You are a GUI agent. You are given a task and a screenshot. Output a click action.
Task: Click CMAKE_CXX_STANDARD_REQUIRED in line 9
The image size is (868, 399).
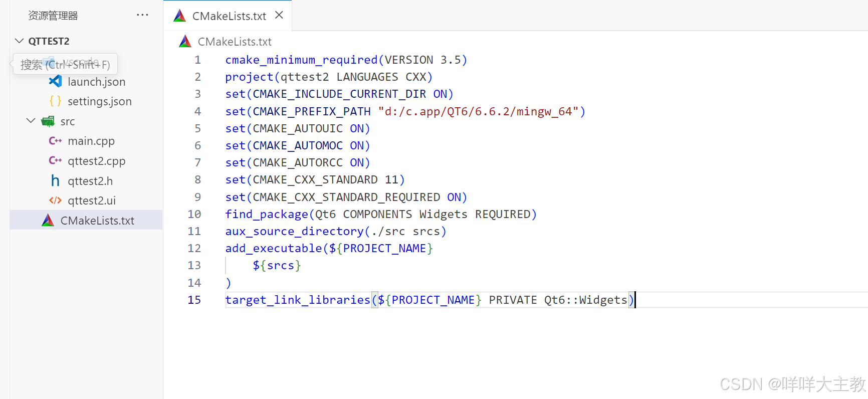pos(346,197)
